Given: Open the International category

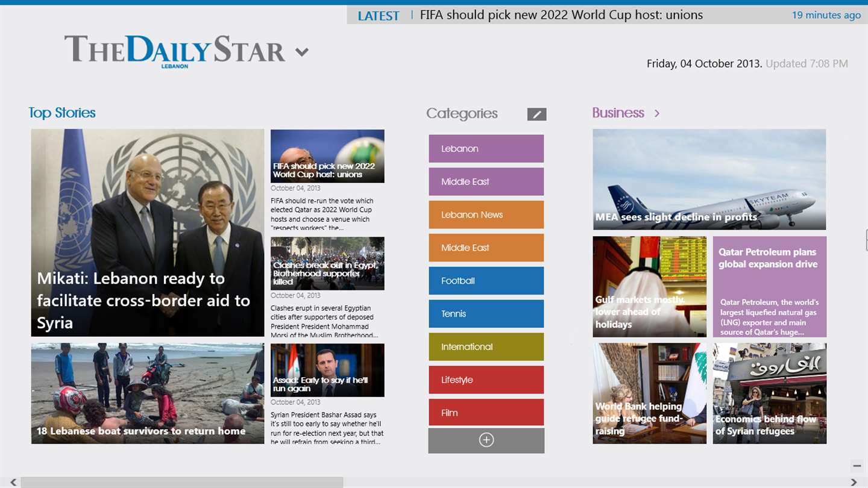Looking at the screenshot, I should click(x=486, y=347).
